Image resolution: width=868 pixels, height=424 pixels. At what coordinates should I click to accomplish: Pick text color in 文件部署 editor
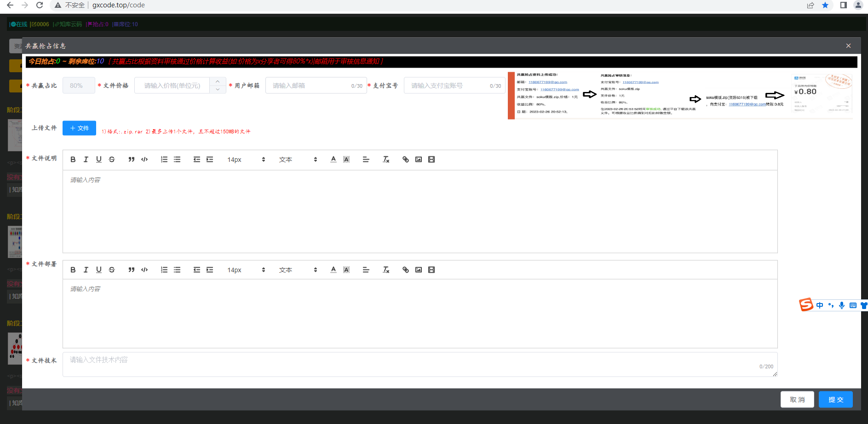333,270
